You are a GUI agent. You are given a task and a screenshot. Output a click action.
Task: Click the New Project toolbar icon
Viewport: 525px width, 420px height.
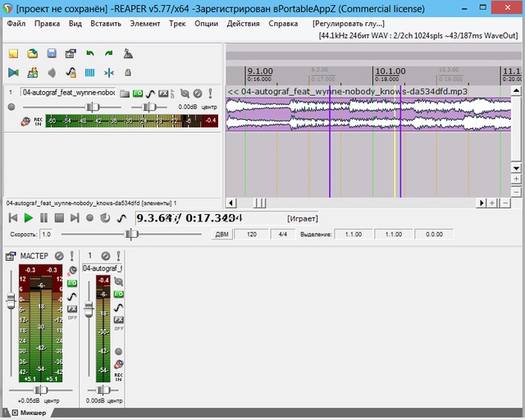point(13,53)
